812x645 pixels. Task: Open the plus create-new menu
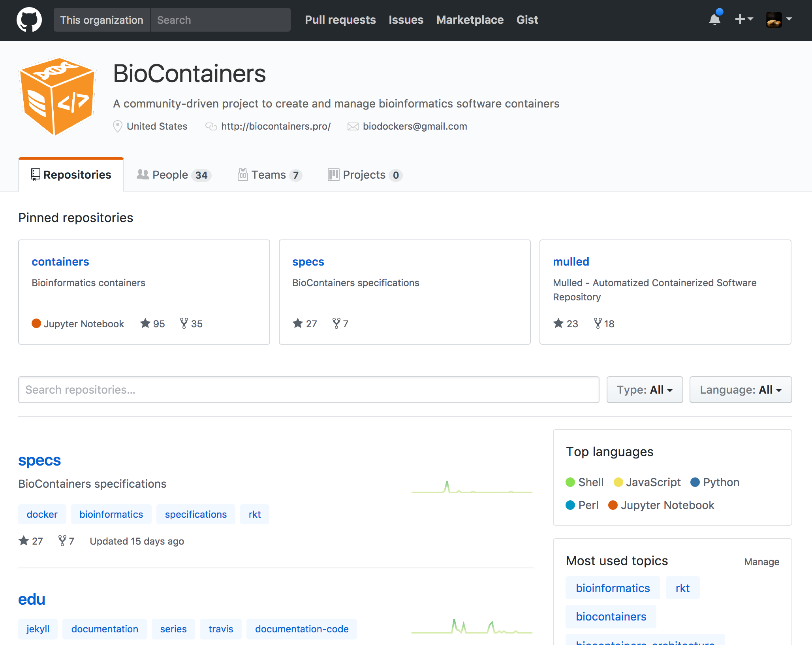(744, 19)
